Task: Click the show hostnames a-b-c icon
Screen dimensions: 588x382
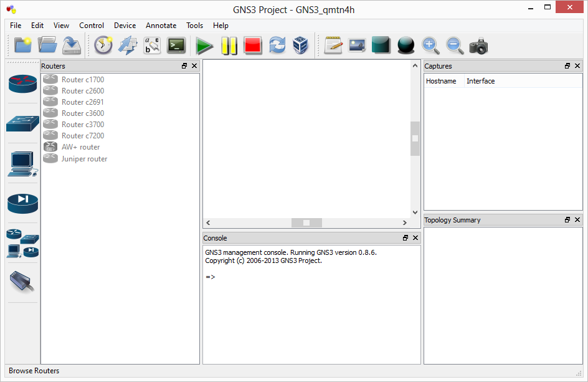Action: [152, 45]
